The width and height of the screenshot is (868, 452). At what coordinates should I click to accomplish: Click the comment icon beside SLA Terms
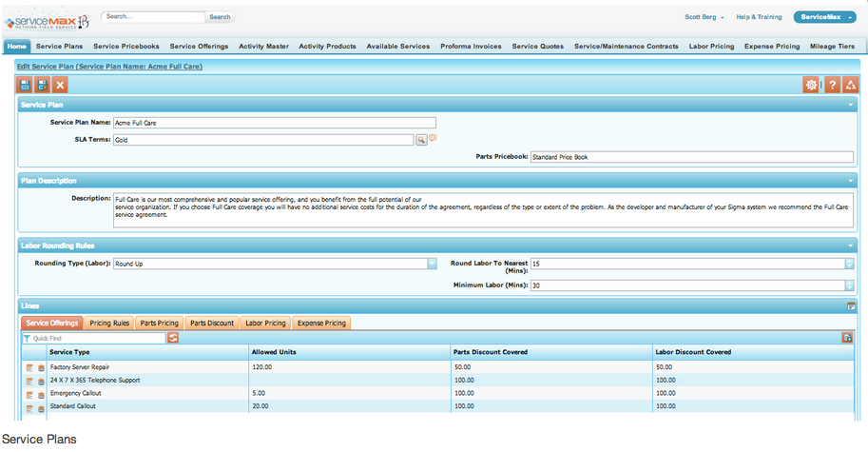click(x=433, y=138)
